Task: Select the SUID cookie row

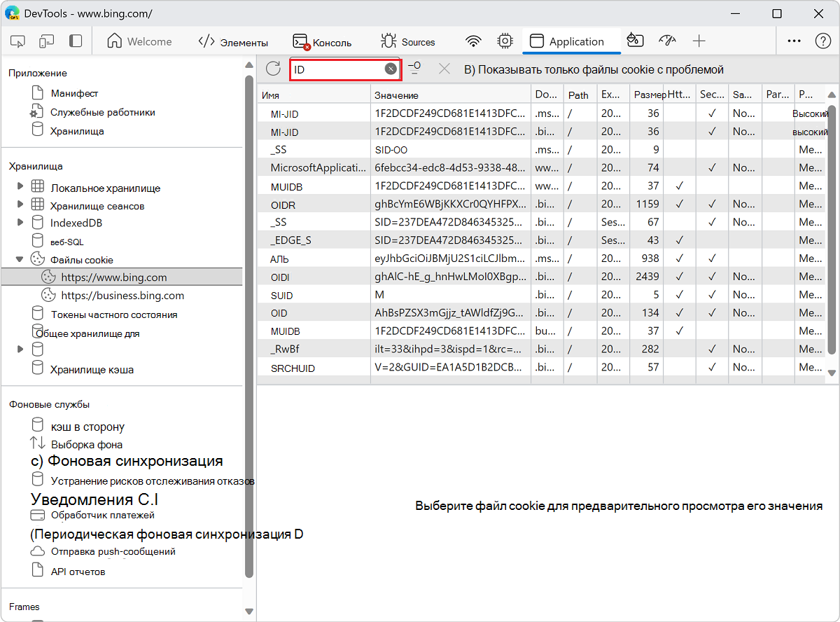Action: click(x=542, y=295)
